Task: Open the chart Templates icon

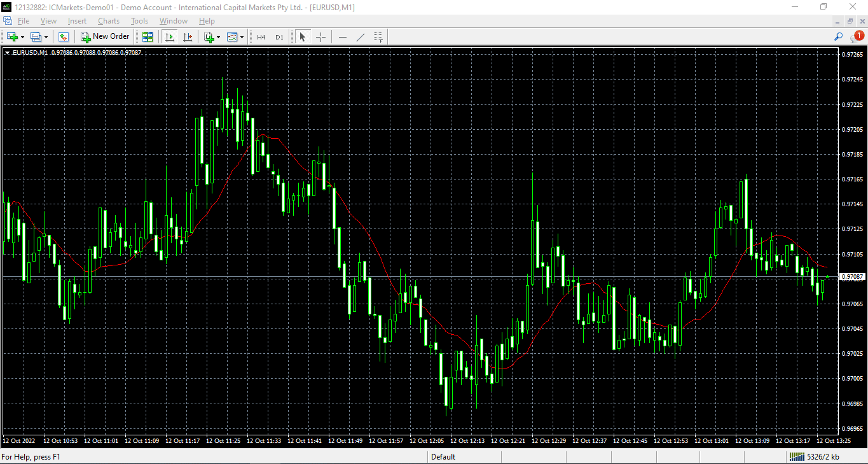Action: click(x=232, y=37)
